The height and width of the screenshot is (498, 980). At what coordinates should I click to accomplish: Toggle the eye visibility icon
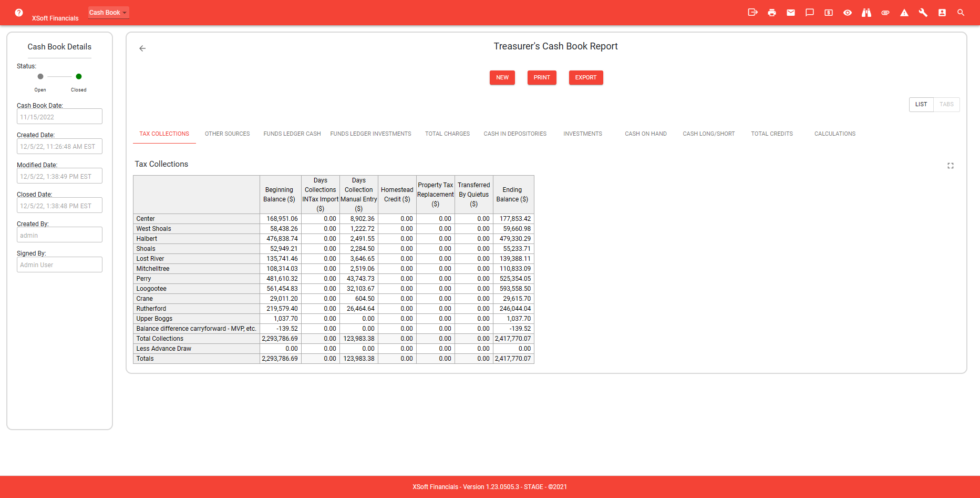(x=847, y=13)
